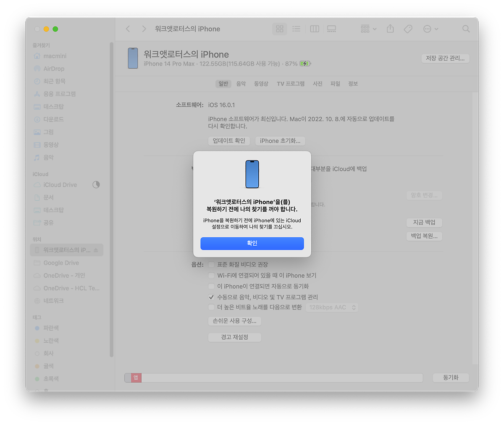Switch Finder to icon grid view
504x425 pixels.
point(280,29)
